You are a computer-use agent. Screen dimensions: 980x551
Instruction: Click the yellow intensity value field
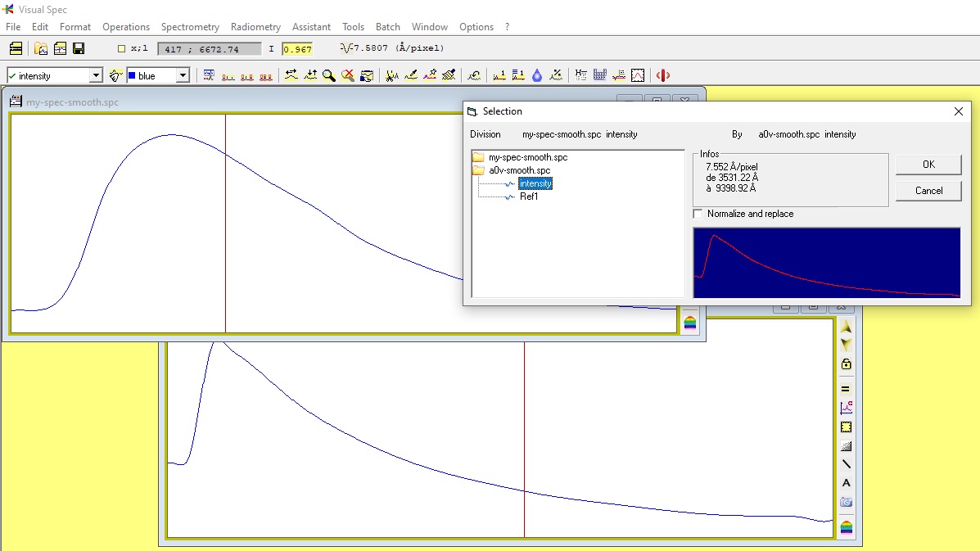297,49
